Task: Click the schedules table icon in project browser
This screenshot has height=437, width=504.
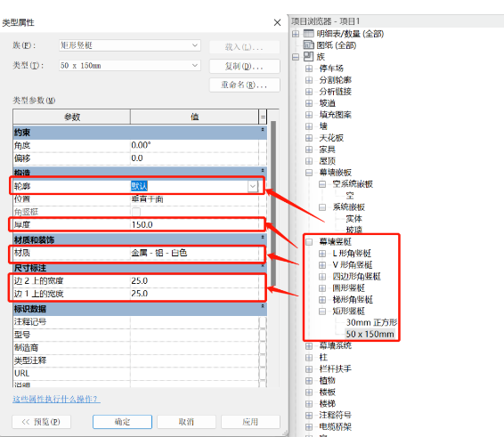Action: pyautogui.click(x=309, y=34)
